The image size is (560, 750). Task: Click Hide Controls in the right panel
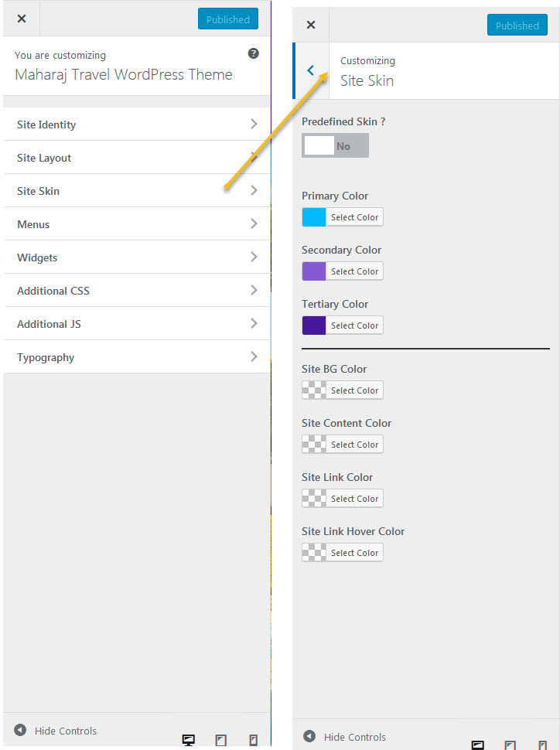pos(346,737)
